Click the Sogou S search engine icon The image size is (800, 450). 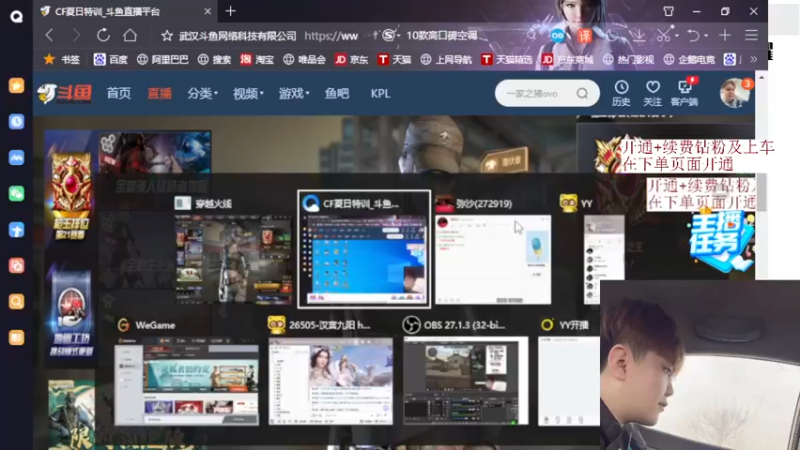pyautogui.click(x=389, y=35)
